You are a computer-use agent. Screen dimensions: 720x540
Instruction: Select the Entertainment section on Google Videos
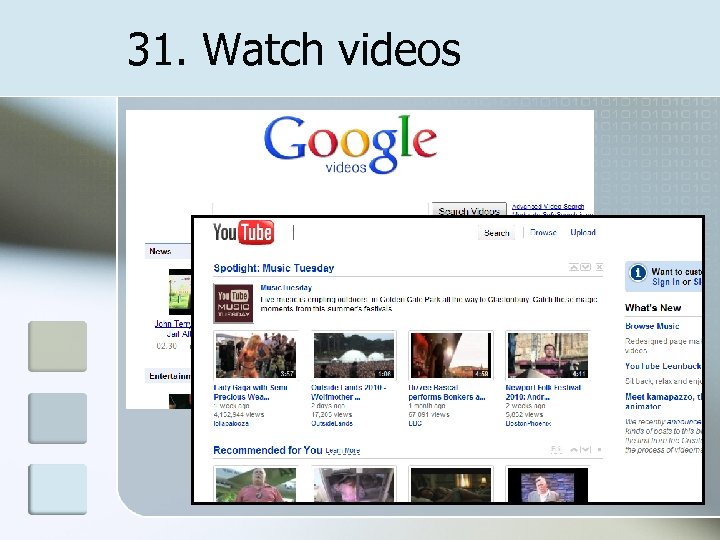click(169, 376)
